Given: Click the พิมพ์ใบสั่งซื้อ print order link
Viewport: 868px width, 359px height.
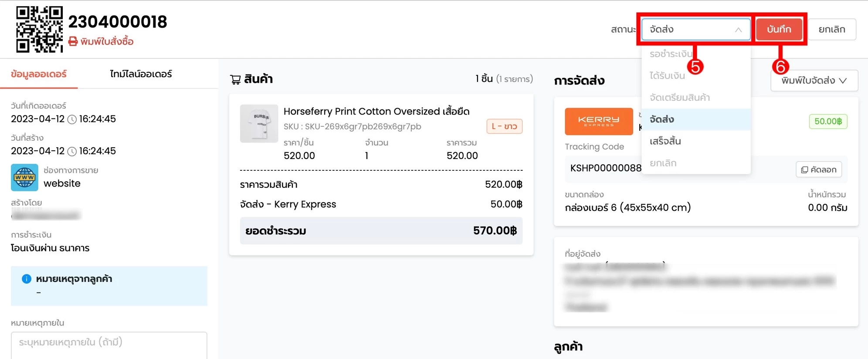Looking at the screenshot, I should 107,41.
